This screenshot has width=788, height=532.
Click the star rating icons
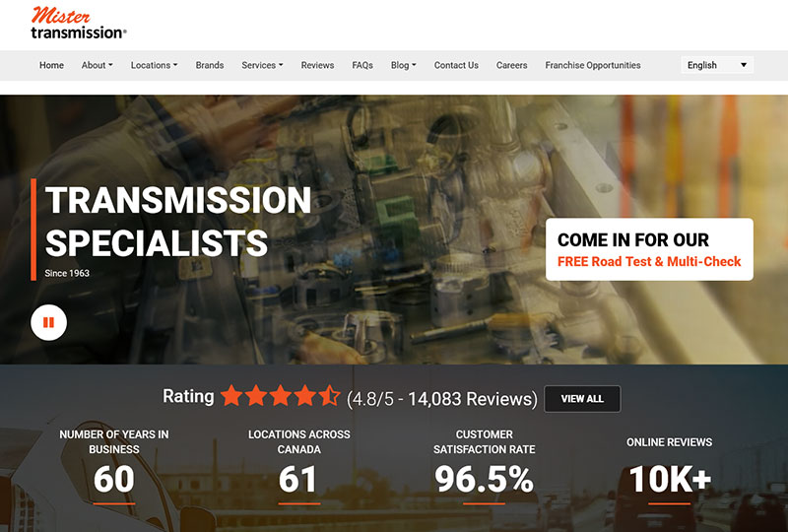point(280,397)
